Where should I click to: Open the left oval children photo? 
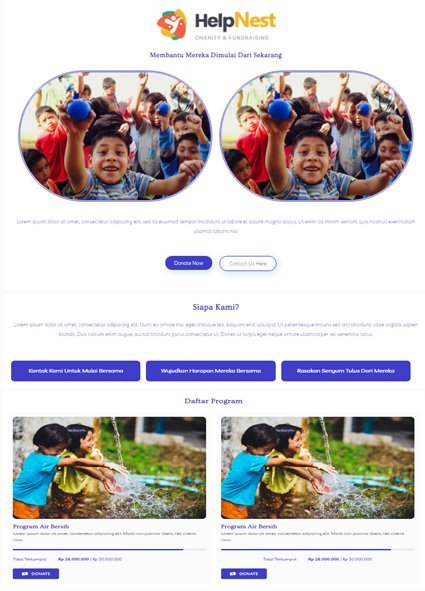[x=115, y=136]
